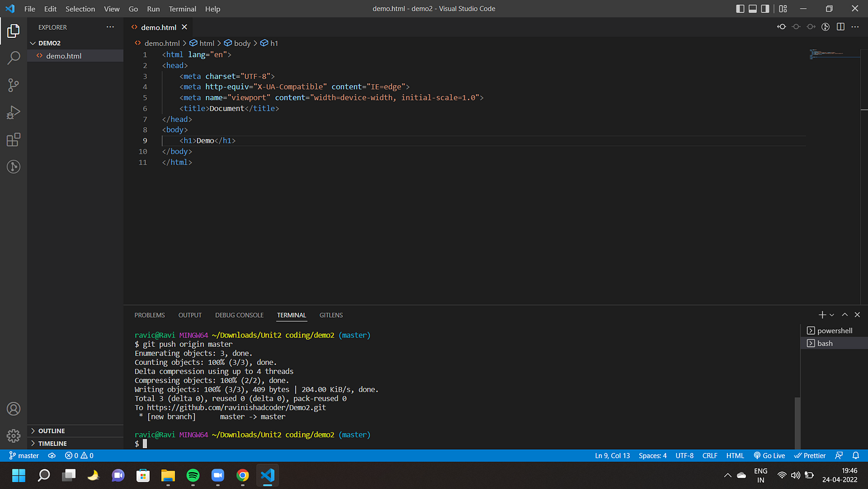Image resolution: width=868 pixels, height=489 pixels.
Task: Toggle the bottom panel visibility
Action: pyautogui.click(x=753, y=9)
